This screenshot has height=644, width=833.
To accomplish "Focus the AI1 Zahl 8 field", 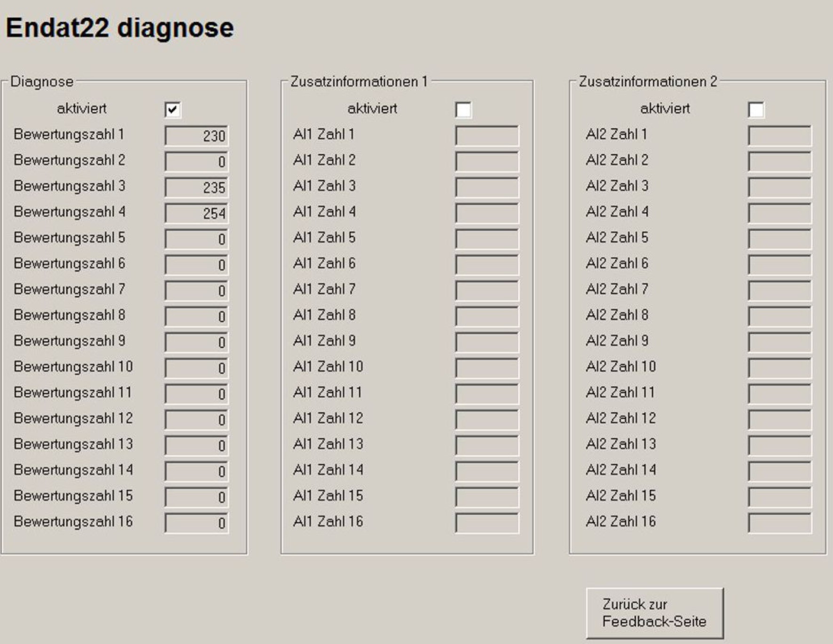I will (x=487, y=317).
